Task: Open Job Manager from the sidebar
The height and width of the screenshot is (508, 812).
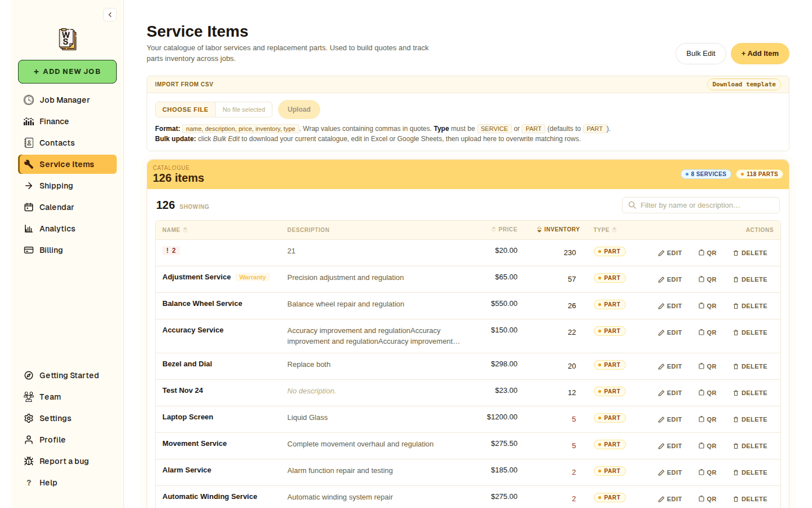Action: (67, 100)
